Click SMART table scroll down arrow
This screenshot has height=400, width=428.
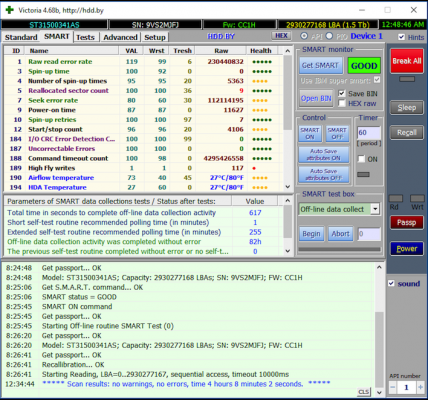tap(288, 187)
